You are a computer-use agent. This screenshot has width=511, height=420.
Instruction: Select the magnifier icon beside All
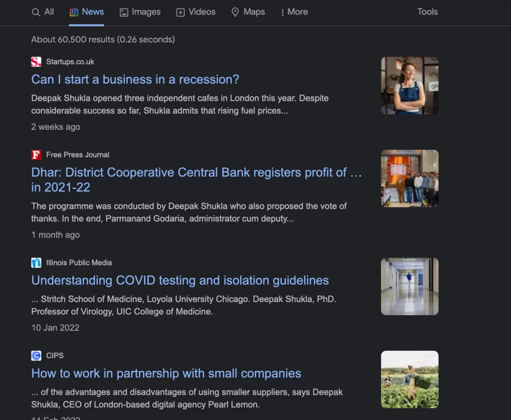[36, 12]
